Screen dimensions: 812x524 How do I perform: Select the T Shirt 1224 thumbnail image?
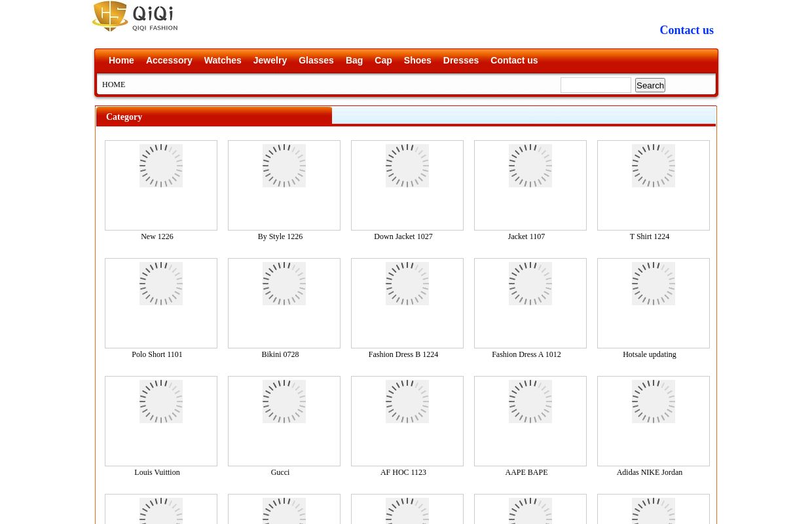[x=654, y=185]
